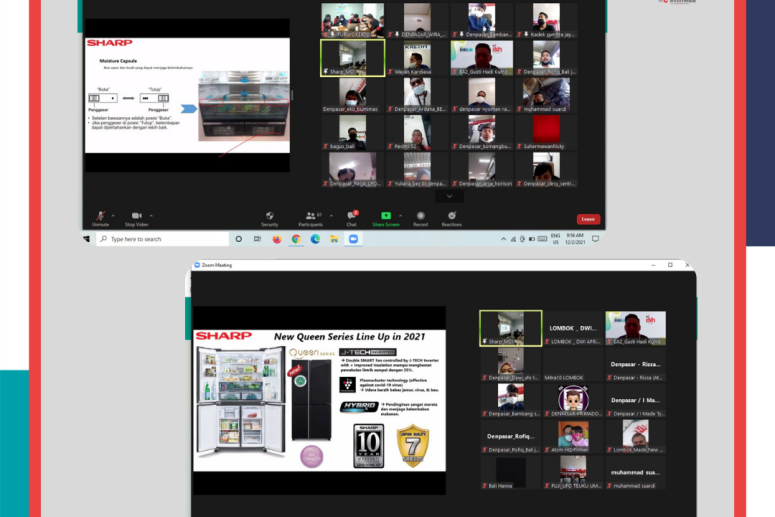Select the Denpasar / I Made tile
Image resolution: width=775 pixels, height=517 pixels.
tap(636, 400)
